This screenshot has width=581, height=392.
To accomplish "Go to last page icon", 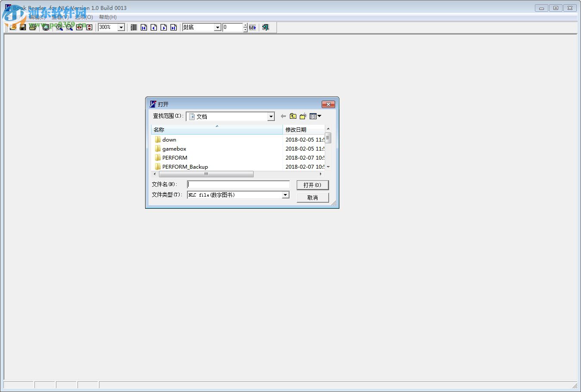I will 174,27.
